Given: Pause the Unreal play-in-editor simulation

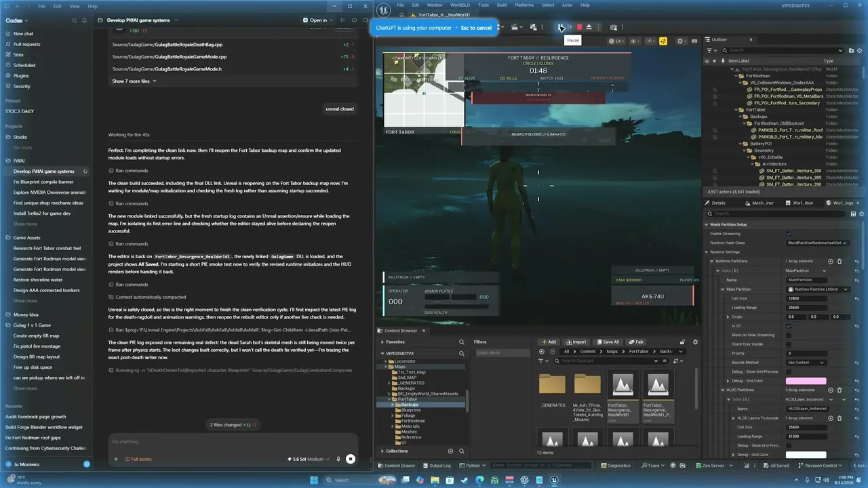Looking at the screenshot, I should (x=561, y=27).
